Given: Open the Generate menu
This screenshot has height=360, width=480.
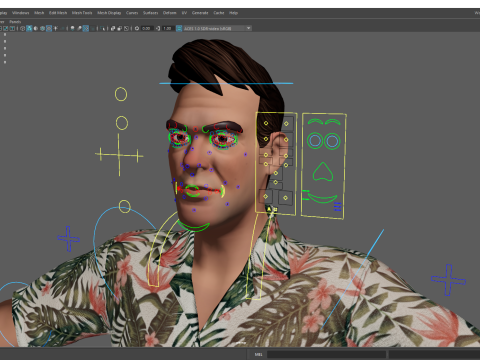Looking at the screenshot, I should (x=200, y=13).
